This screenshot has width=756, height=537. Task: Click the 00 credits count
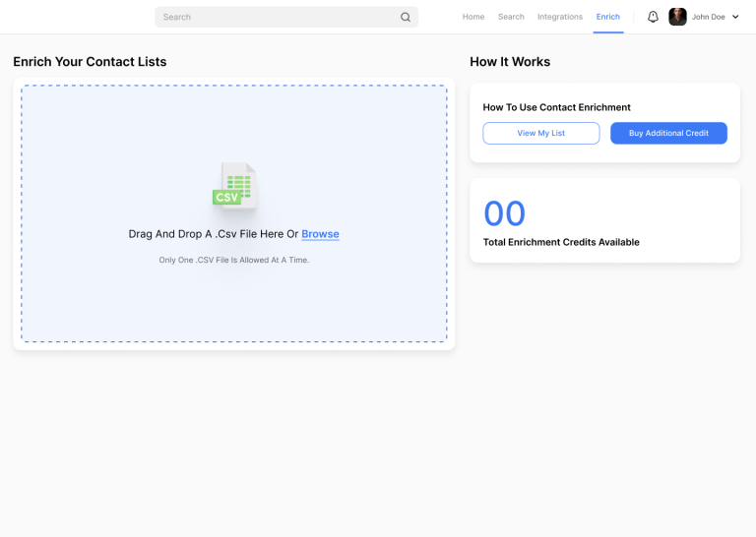(x=504, y=213)
